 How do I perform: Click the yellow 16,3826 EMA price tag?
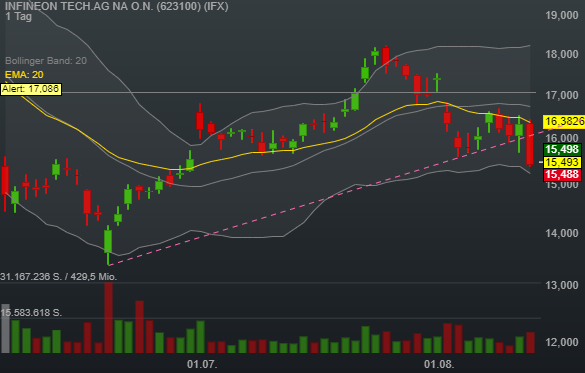[564, 121]
